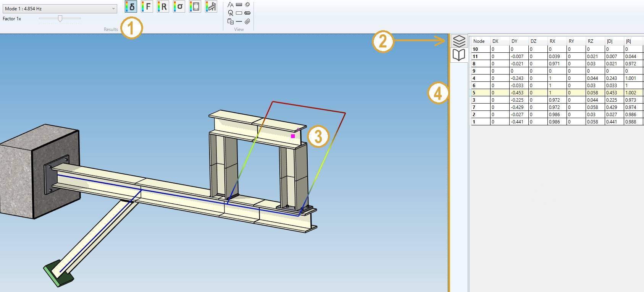Select node 1 row
The width and height of the screenshot is (644, 292).
pos(557,122)
